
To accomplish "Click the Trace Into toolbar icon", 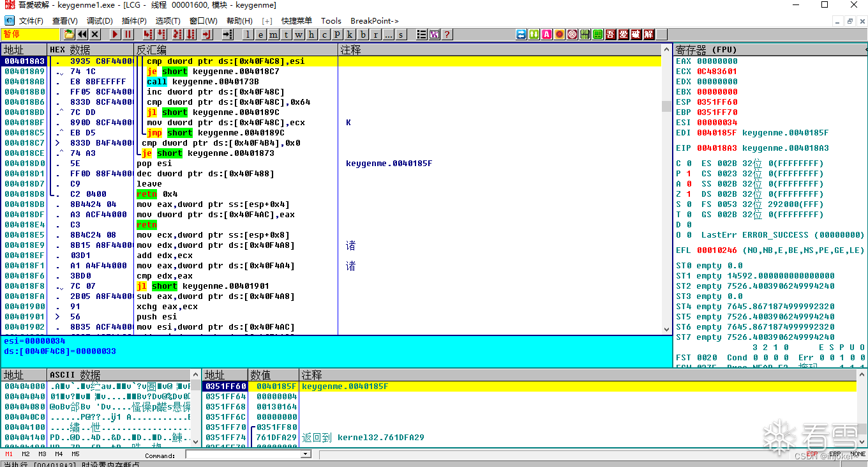I will click(177, 34).
